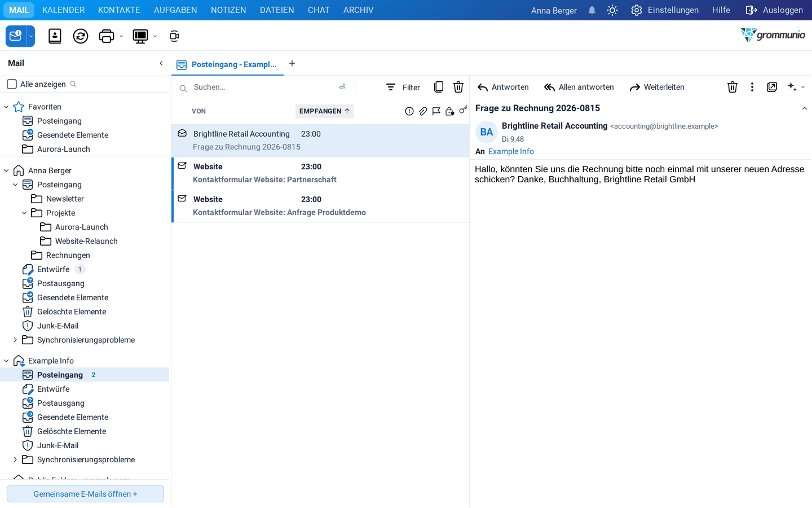Open the KONTAKTE section
Viewport: 812px width, 508px height.
coord(119,10)
